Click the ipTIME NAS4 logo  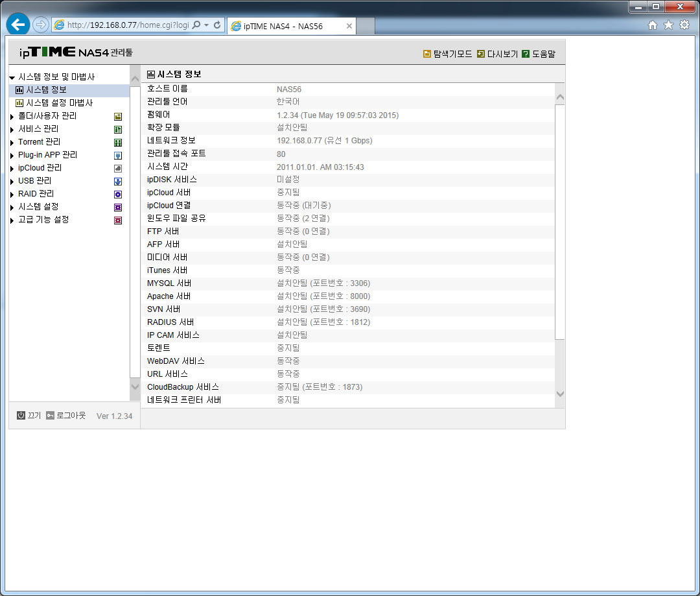coord(76,53)
